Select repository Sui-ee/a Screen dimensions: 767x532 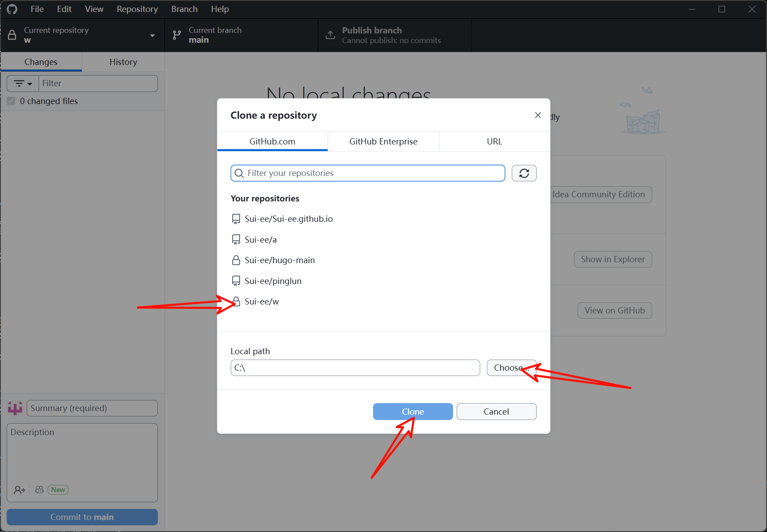point(383,240)
